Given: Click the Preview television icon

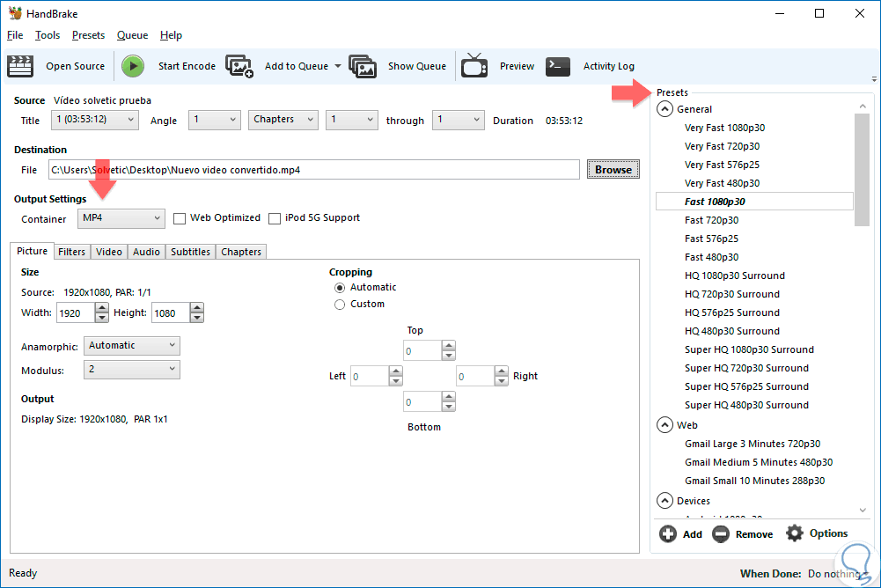Looking at the screenshot, I should (474, 66).
